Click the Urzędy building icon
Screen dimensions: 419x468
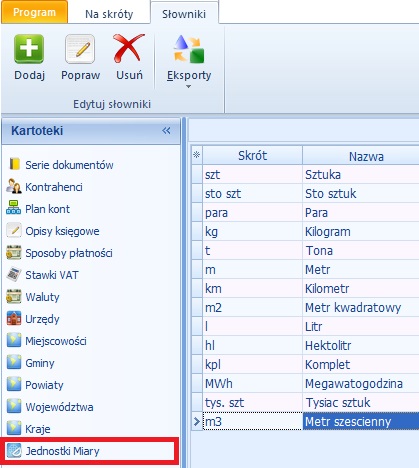(x=14, y=318)
